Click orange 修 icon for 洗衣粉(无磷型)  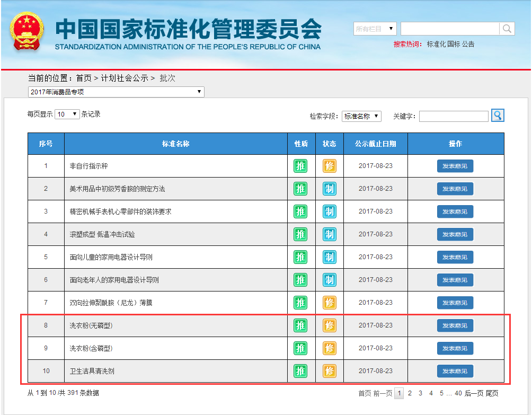pyautogui.click(x=330, y=325)
